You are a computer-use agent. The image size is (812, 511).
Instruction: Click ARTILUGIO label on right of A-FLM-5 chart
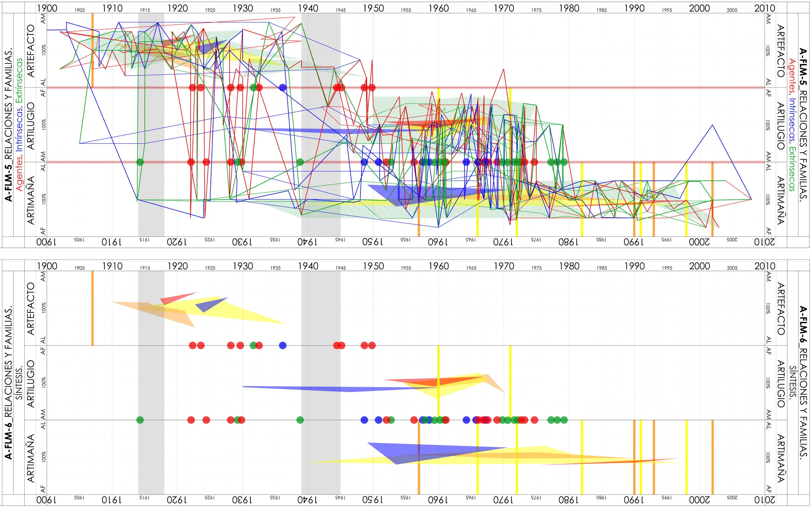tap(781, 125)
